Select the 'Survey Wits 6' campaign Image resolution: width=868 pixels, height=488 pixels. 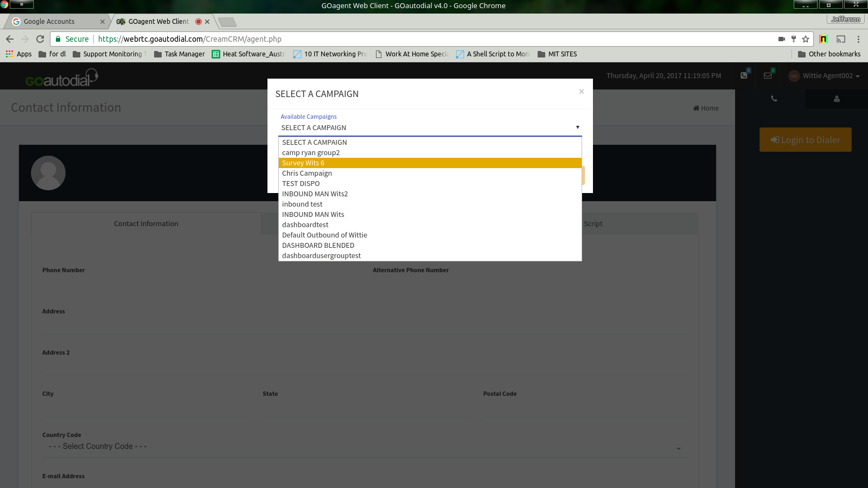point(430,163)
